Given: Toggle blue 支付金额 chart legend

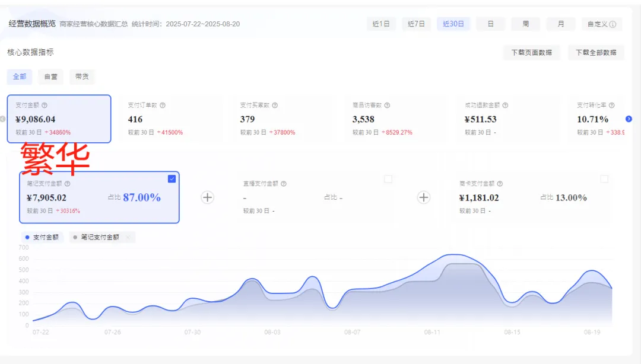Looking at the screenshot, I should point(42,237).
